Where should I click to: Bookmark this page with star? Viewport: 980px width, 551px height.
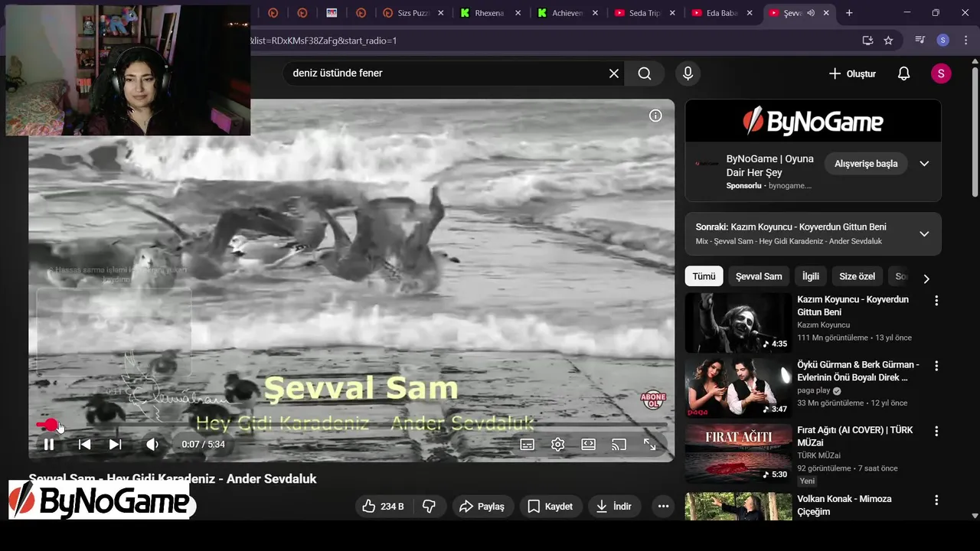tap(888, 41)
